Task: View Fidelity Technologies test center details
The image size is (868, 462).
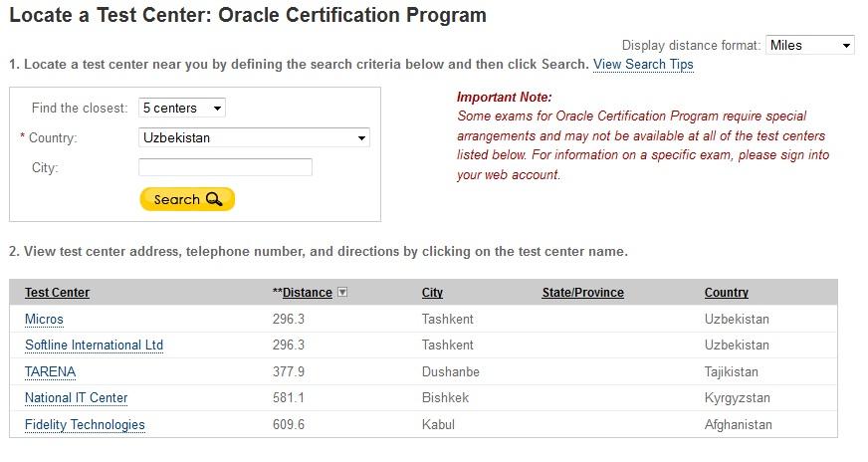Action: tap(85, 425)
